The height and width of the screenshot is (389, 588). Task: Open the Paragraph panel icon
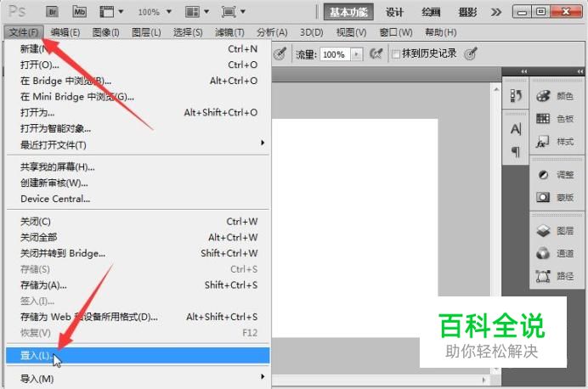click(516, 152)
